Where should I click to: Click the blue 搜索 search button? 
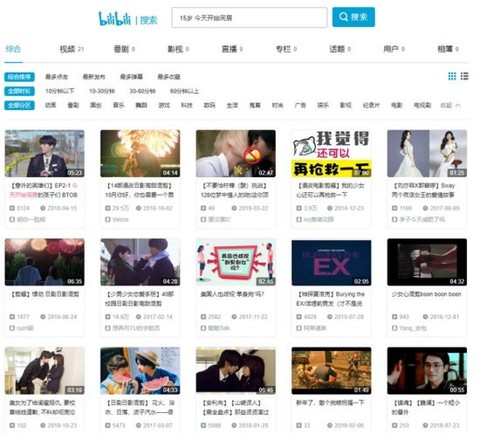click(353, 17)
